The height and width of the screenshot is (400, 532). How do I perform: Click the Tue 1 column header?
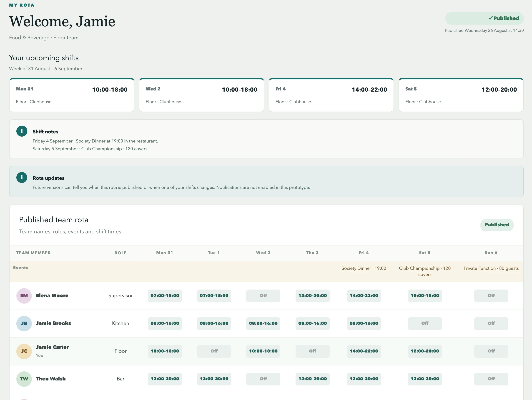pos(214,253)
